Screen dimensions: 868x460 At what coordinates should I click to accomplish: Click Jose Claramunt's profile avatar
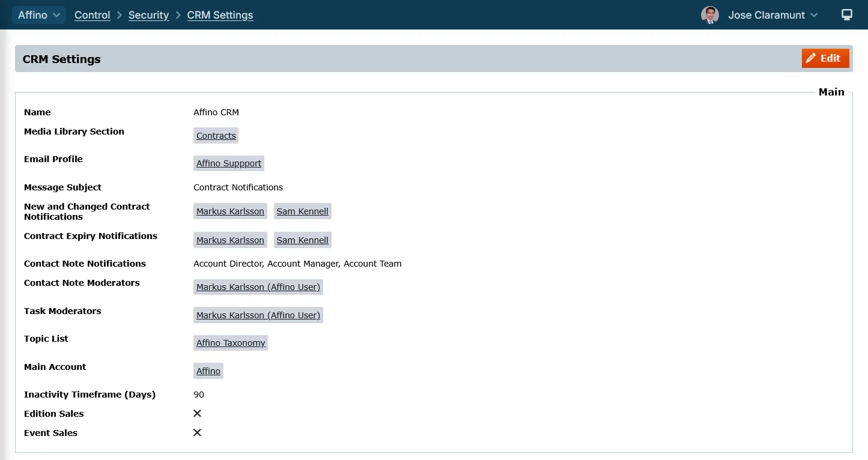(x=709, y=15)
